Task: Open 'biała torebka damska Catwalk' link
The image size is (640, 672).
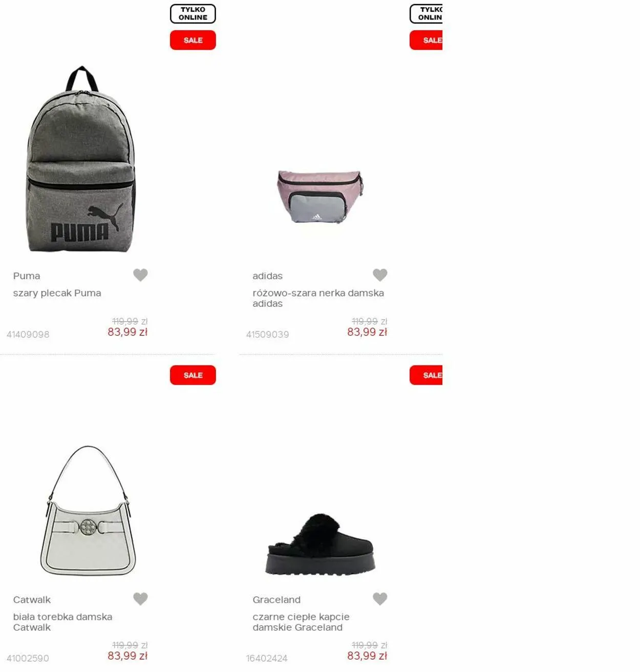Action: pyautogui.click(x=62, y=622)
